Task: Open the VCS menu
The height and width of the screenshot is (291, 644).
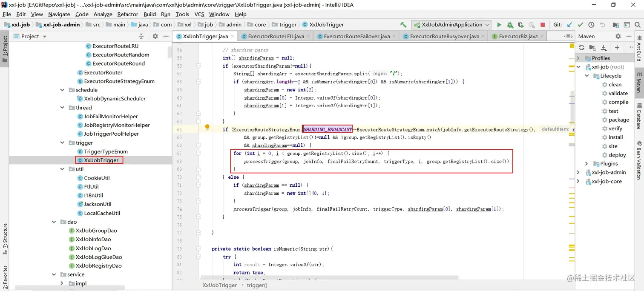Action: 199,14
